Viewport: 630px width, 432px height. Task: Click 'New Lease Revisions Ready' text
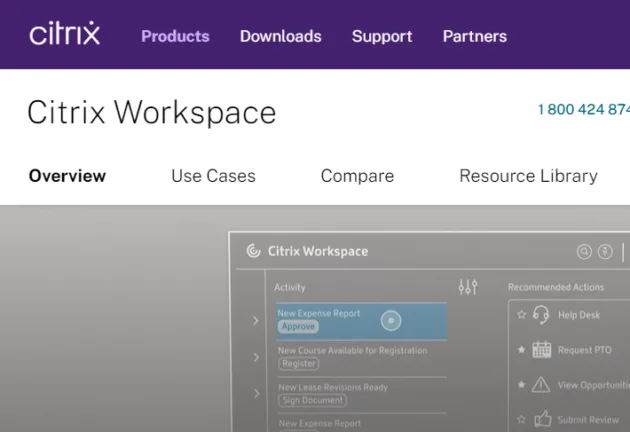(x=333, y=387)
